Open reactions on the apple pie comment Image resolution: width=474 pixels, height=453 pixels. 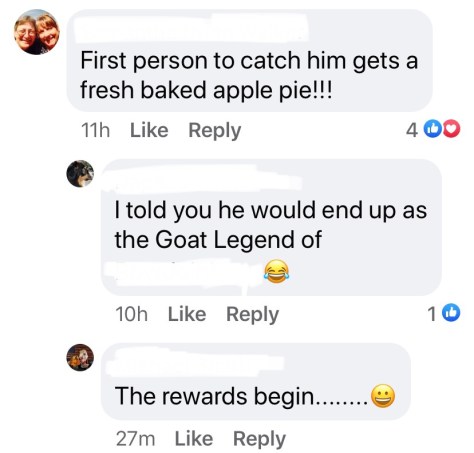[x=433, y=130]
